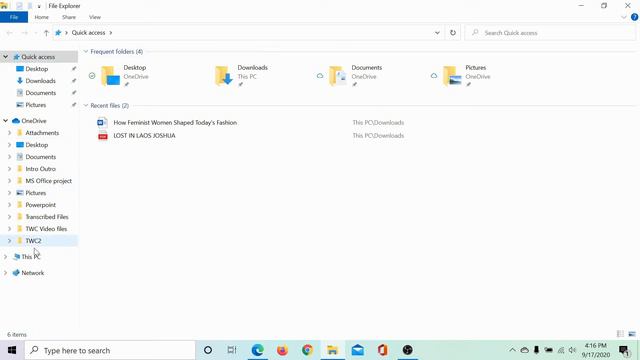Click the Refresh button in address bar
The image size is (640, 360).
click(453, 33)
